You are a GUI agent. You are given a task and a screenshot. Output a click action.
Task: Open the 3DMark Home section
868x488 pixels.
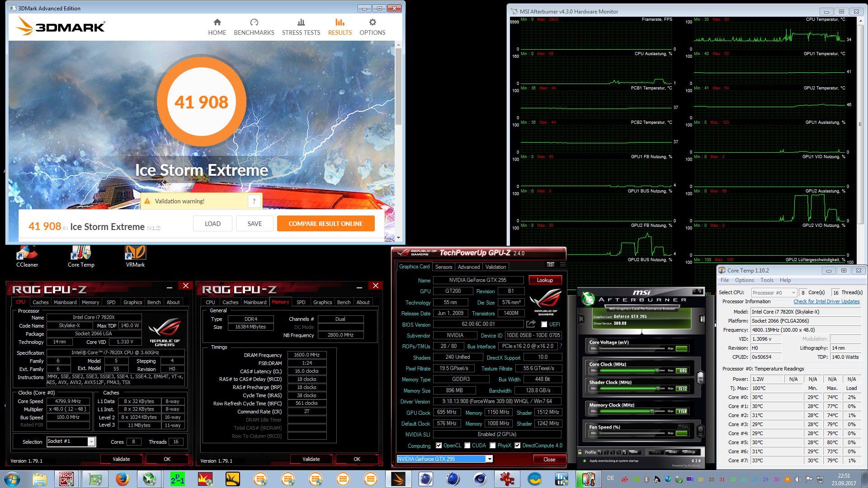click(x=217, y=27)
